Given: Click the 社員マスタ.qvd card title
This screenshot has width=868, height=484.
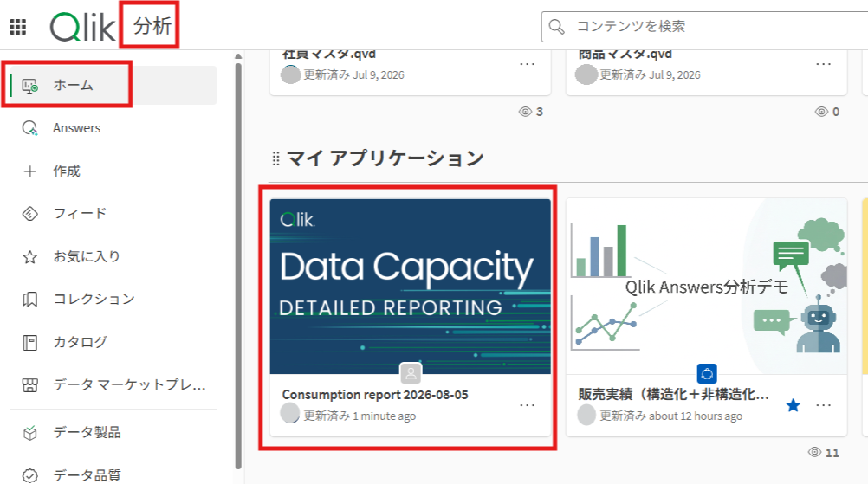Looking at the screenshot, I should coord(329,55).
